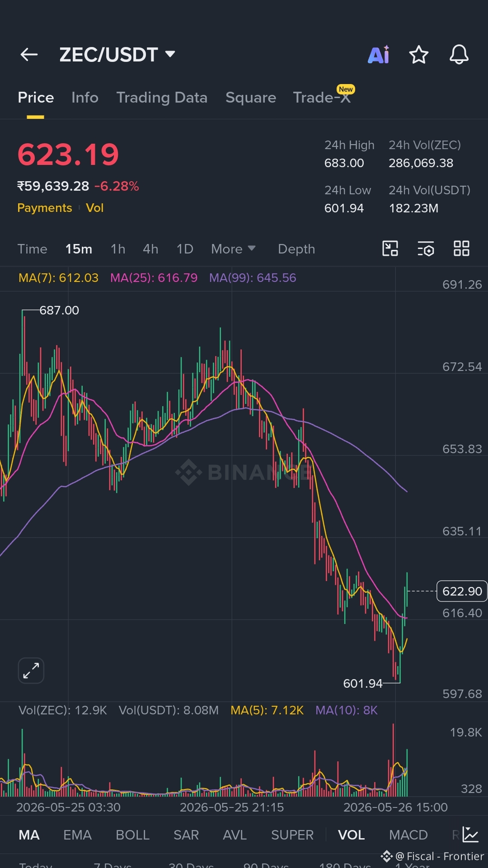Tap the 24h Vol(USDT) value 182.23M
This screenshot has width=488, height=868.
[x=413, y=208]
